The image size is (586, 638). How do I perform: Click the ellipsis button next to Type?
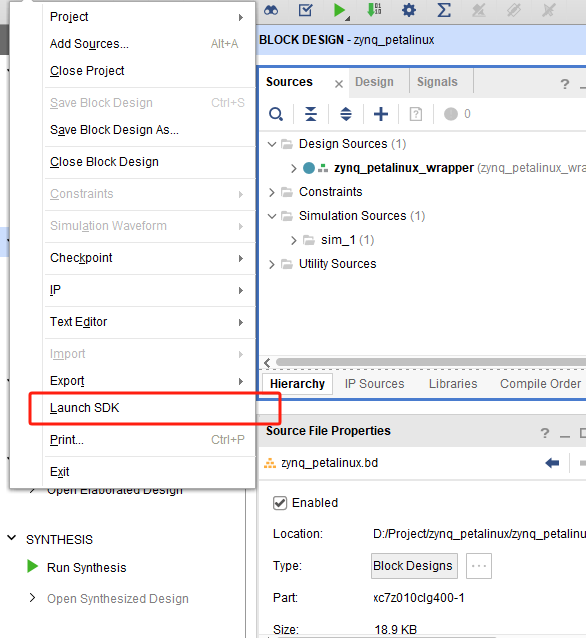pos(479,566)
